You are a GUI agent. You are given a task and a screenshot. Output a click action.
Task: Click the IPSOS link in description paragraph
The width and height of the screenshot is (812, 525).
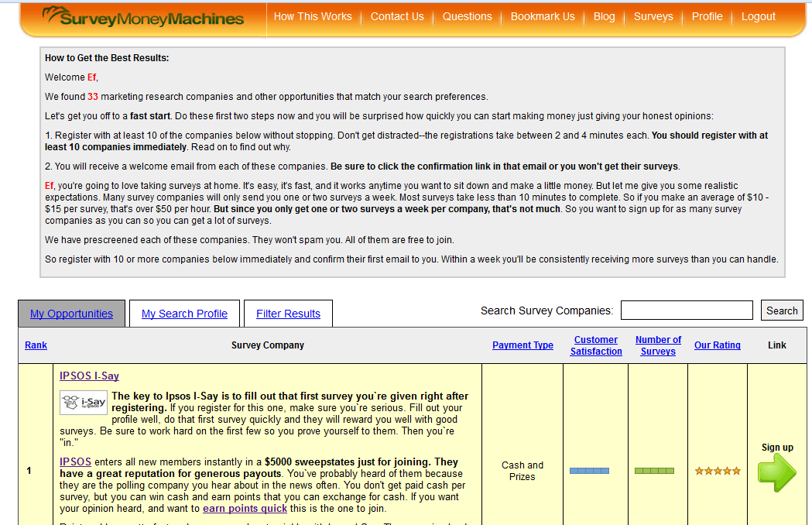75,462
